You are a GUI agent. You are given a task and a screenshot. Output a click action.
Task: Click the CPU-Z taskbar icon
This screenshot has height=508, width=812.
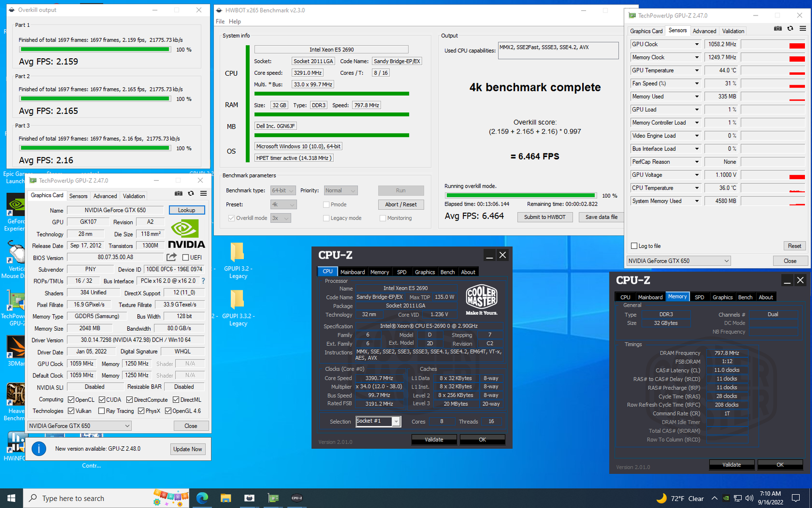click(297, 498)
